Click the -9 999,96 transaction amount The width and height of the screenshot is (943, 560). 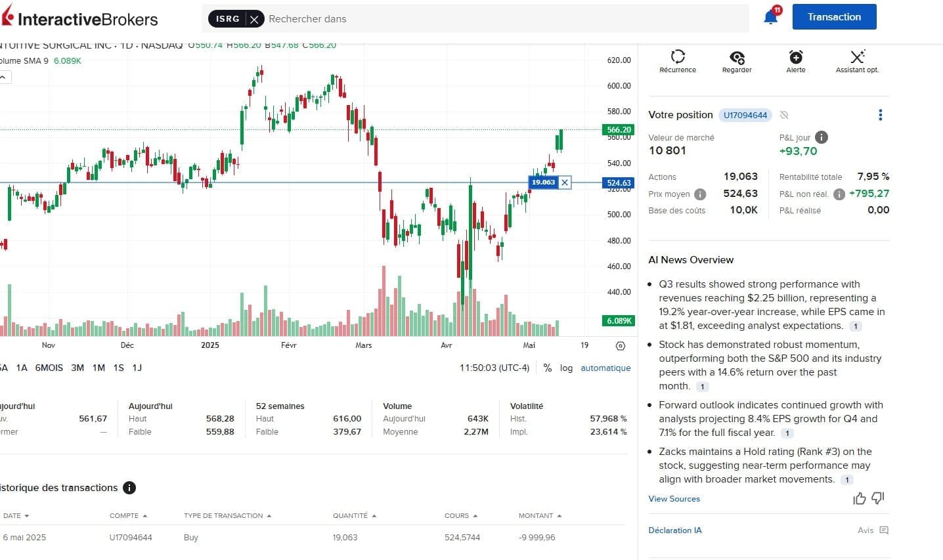tap(537, 537)
